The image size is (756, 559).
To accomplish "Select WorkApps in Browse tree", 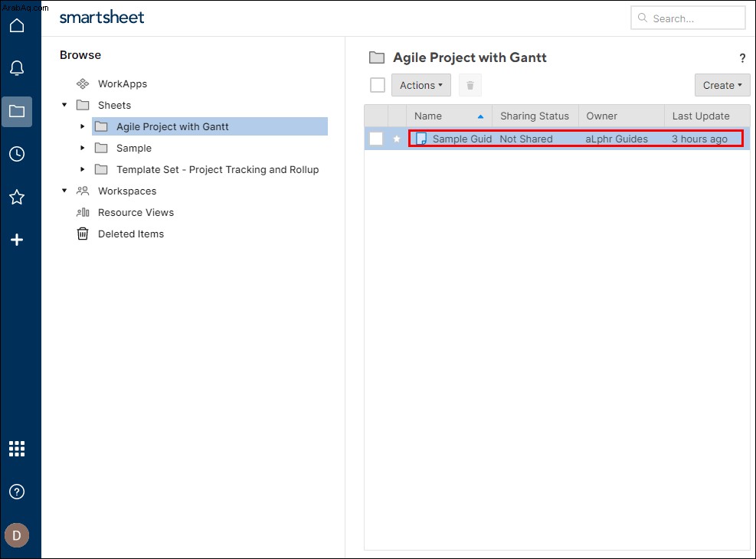I will pos(123,84).
